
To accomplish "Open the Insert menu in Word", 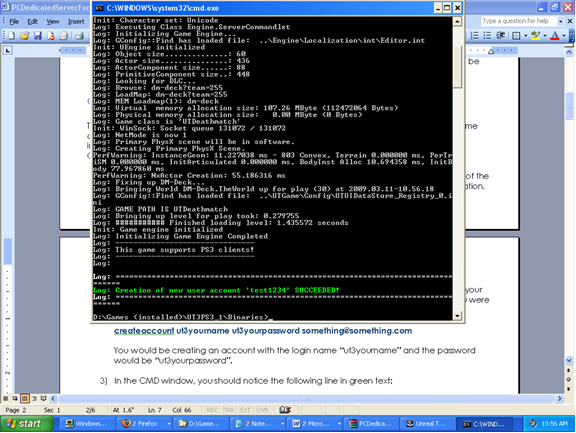I will (76, 22).
